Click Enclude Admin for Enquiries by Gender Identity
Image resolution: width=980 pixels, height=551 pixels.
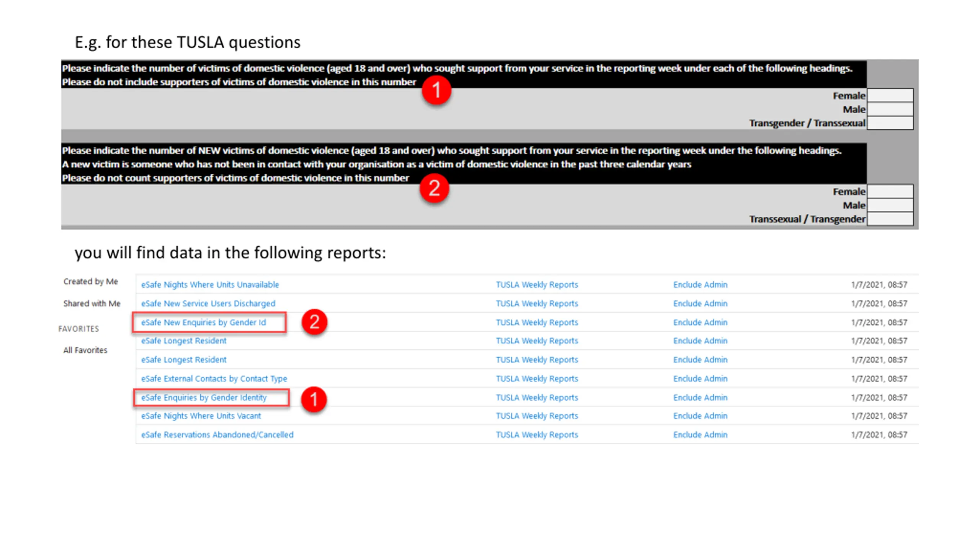(700, 398)
